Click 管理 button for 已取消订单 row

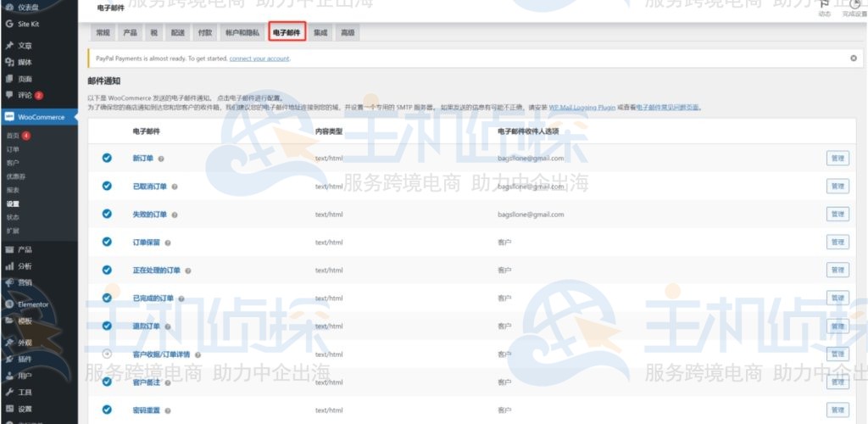[x=837, y=186]
